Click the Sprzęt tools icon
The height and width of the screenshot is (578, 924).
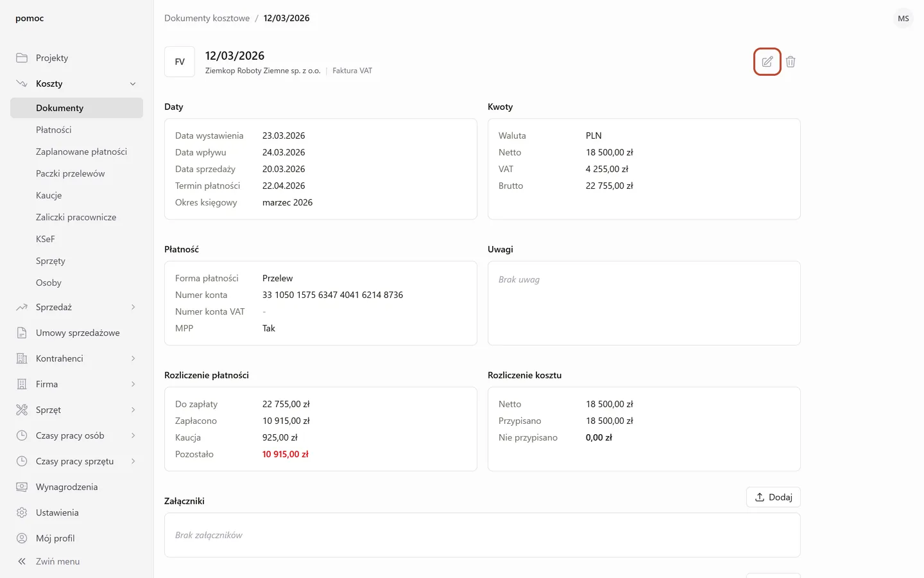point(22,410)
